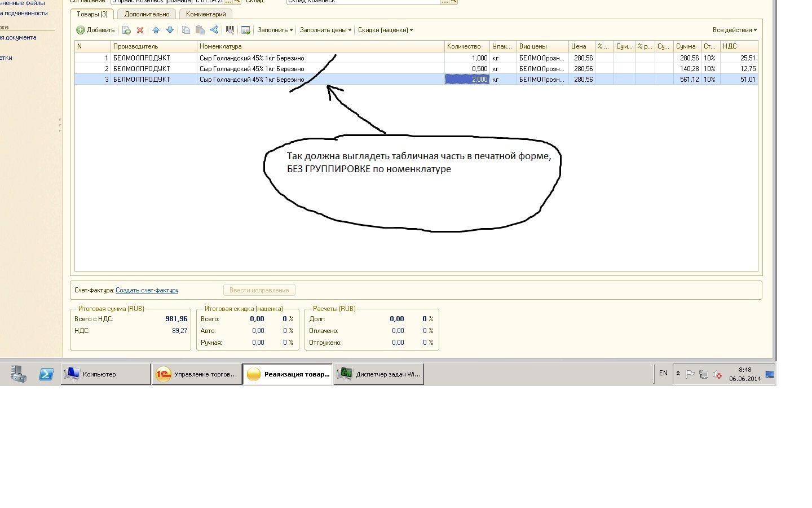812x508 pixels.
Task: Select the quantity cell 0,500 in row 2
Action: [467, 69]
